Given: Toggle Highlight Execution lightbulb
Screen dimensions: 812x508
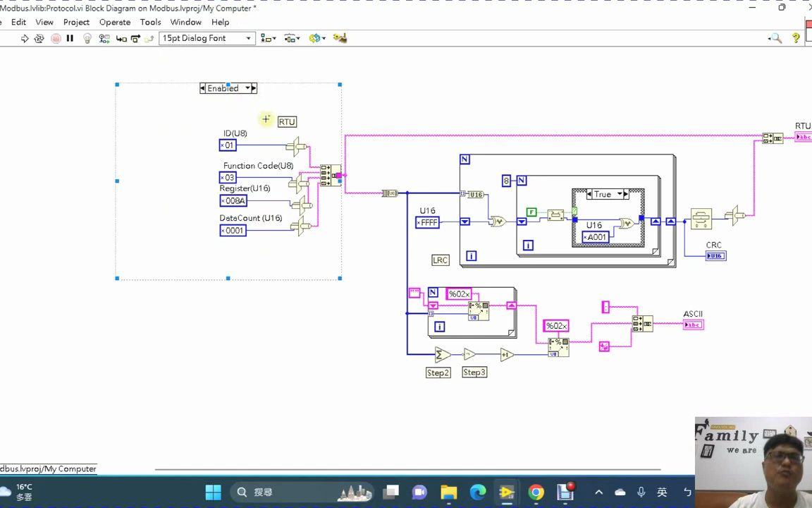Looking at the screenshot, I should click(x=87, y=38).
